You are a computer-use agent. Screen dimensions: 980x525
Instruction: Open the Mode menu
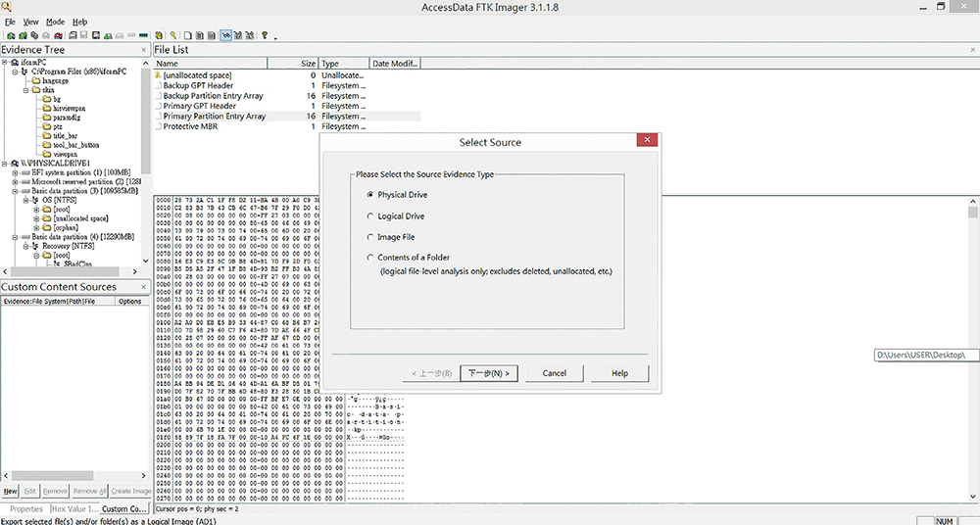coord(55,22)
